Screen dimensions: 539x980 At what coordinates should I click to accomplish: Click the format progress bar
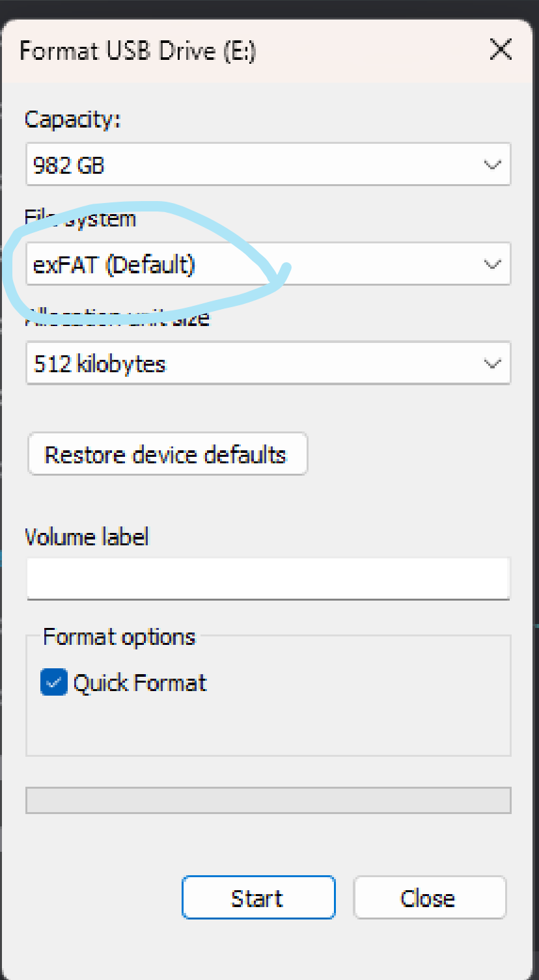pos(268,800)
